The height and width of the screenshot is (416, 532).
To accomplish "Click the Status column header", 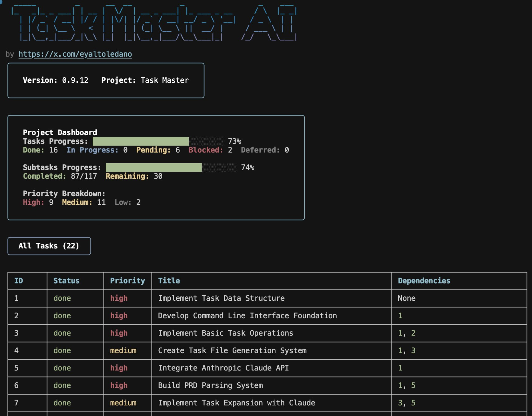I will point(66,281).
